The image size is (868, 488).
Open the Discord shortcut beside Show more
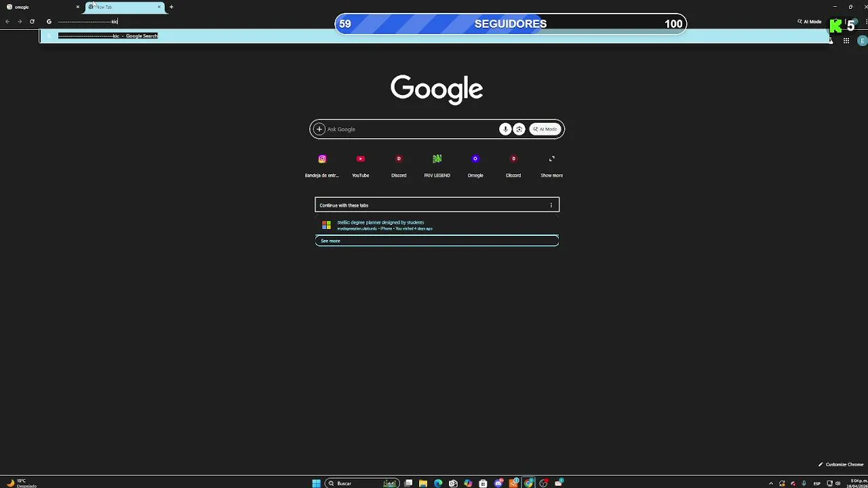[x=513, y=166]
